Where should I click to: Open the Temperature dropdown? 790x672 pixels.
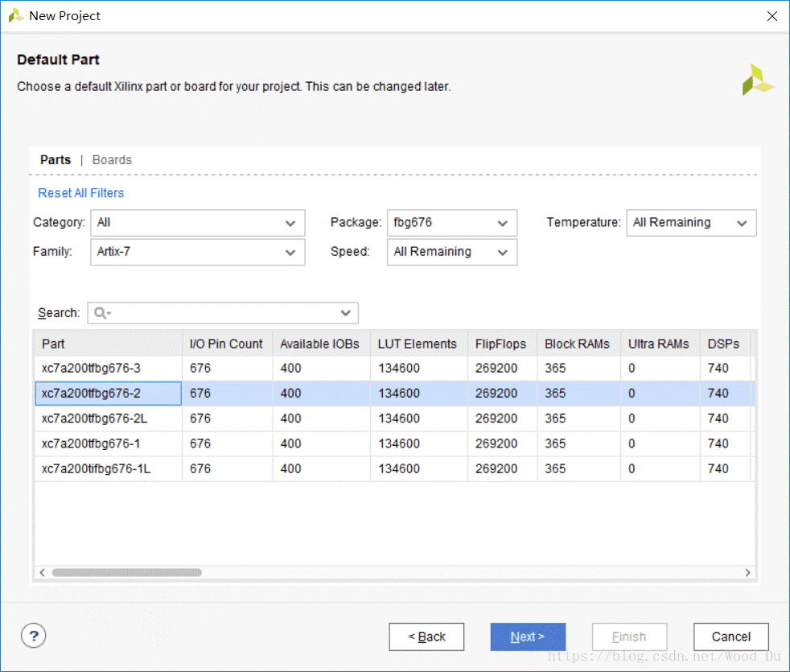point(691,223)
